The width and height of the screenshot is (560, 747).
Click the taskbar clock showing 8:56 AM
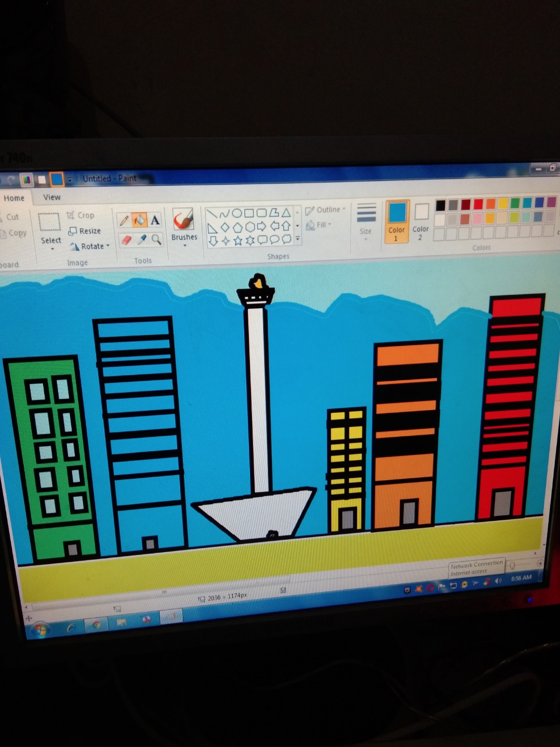click(x=521, y=578)
